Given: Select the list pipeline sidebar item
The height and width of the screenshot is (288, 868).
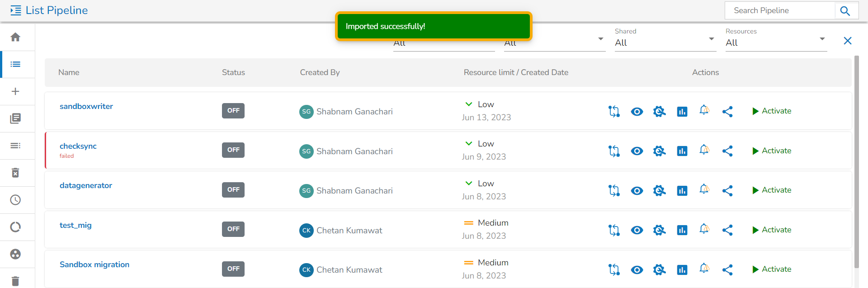Looking at the screenshot, I should [x=15, y=64].
